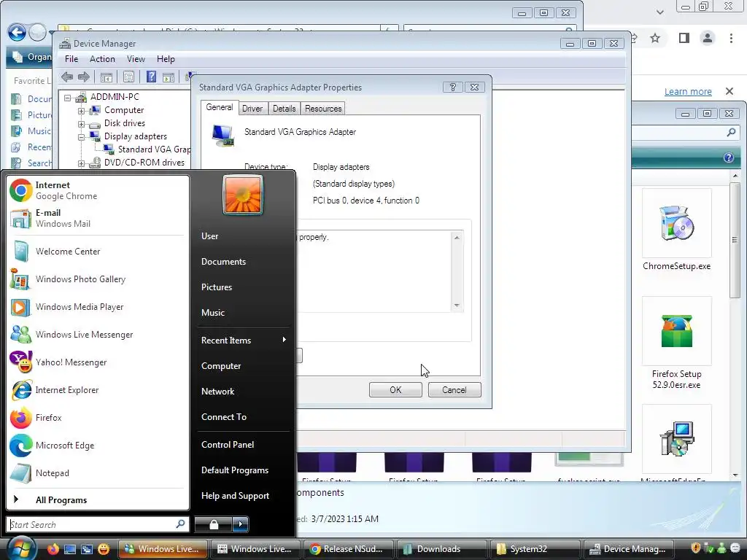747x560 pixels.
Task: Click device status box scroll down arrow
Action: 457,306
